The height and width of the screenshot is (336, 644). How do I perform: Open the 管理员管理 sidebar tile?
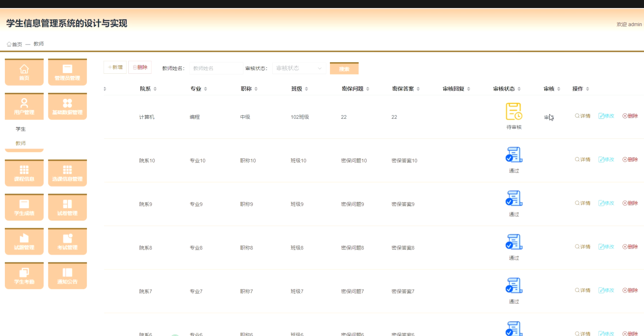click(x=67, y=72)
